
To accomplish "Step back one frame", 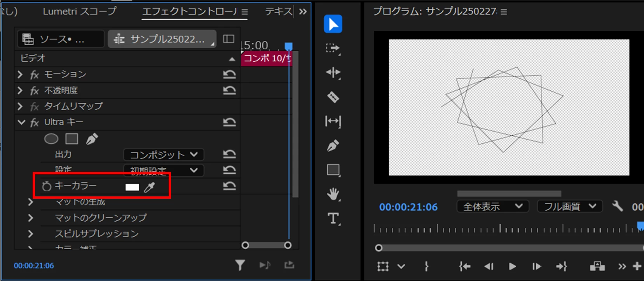I will [489, 266].
